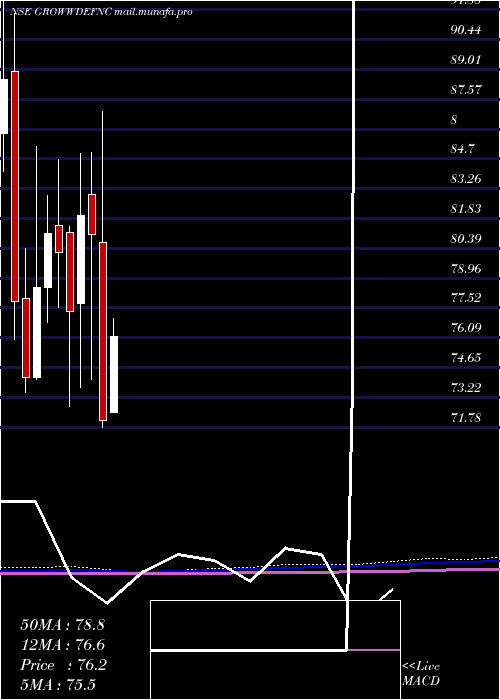Click the 76.09 price axis label
Screen dimensions: 500x700
(x=466, y=328)
